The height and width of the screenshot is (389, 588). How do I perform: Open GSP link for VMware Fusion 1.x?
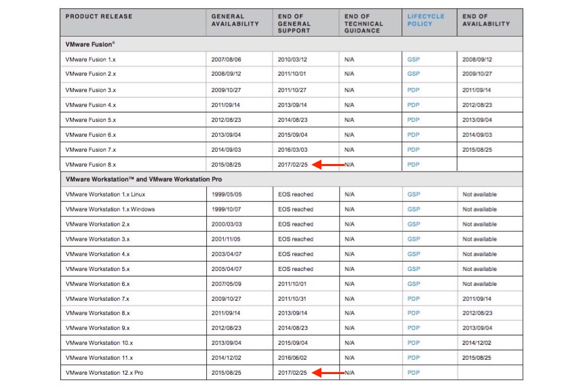pyautogui.click(x=413, y=59)
